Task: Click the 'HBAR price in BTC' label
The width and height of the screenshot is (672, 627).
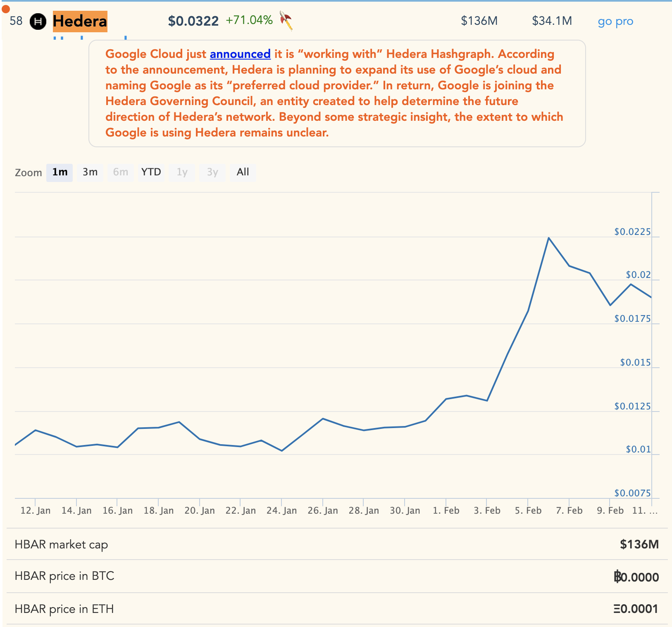Action: click(x=64, y=576)
